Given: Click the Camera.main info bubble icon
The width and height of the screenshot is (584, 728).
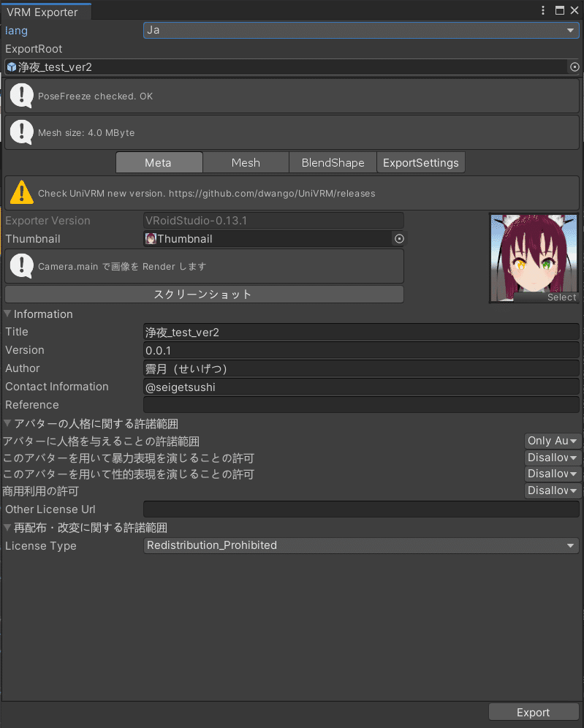Looking at the screenshot, I should click(21, 266).
